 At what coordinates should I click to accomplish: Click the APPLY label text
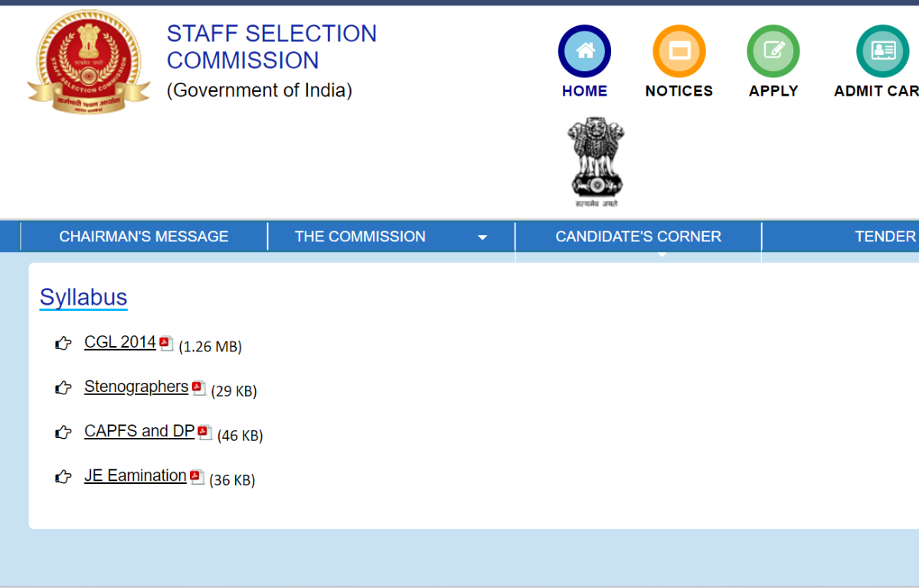click(x=773, y=91)
